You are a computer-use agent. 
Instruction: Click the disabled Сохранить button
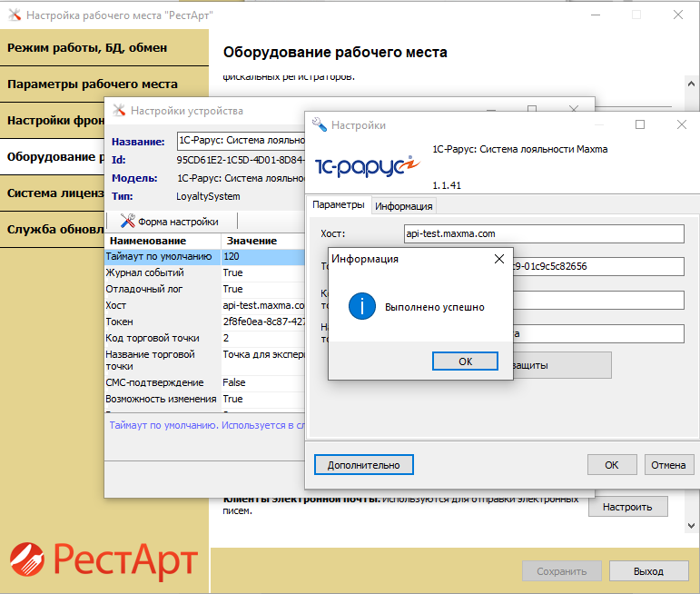pos(562,571)
